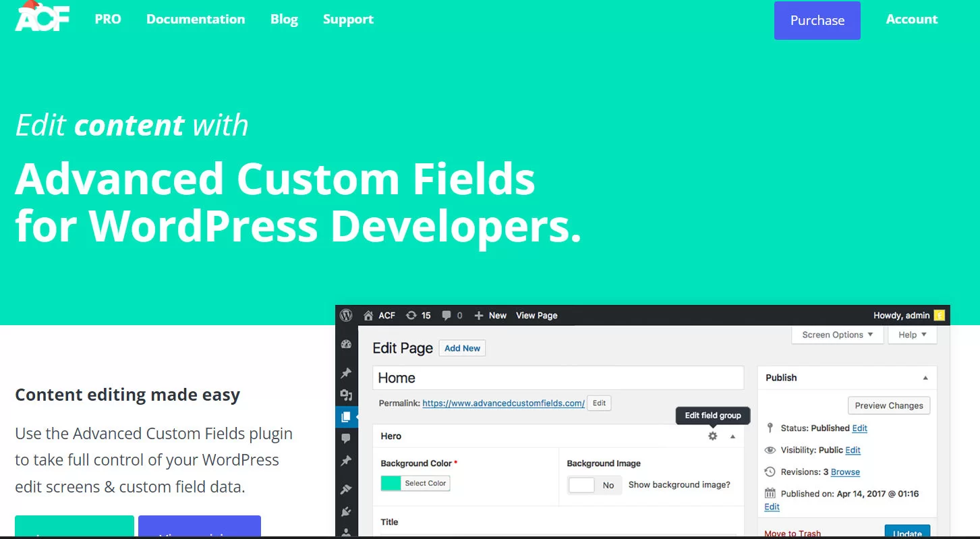The height and width of the screenshot is (539, 980).
Task: Open the Plugins plug icon in sidebar
Action: (x=347, y=511)
